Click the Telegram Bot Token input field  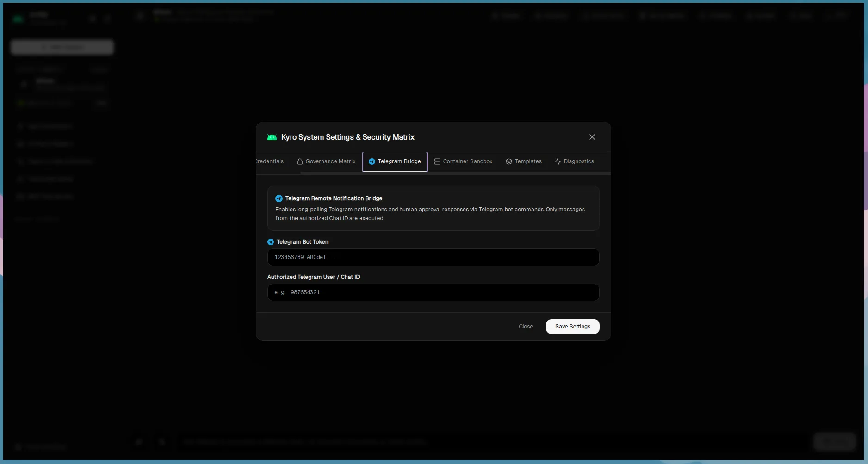(433, 257)
